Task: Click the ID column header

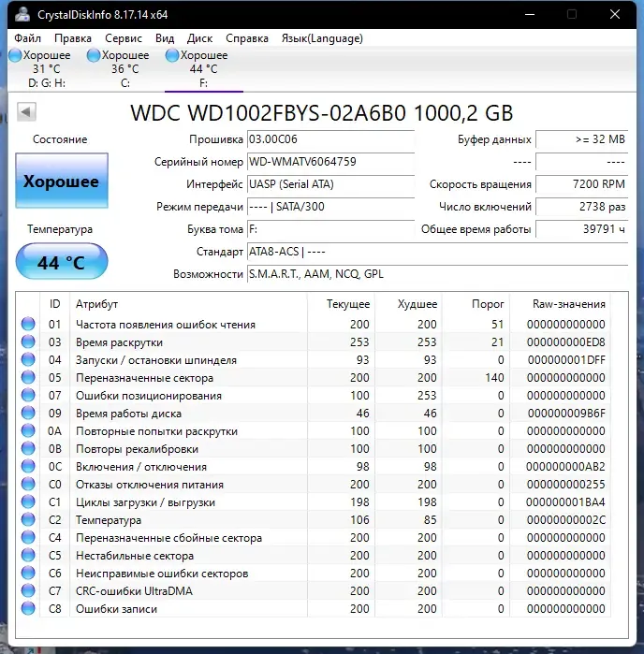Action: [54, 304]
